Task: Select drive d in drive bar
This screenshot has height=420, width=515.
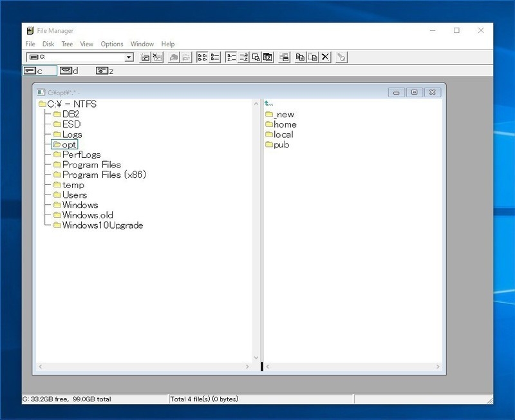Action: pyautogui.click(x=69, y=71)
